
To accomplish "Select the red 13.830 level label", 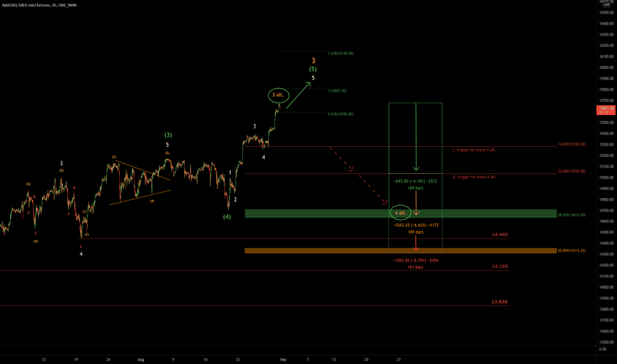I will [500, 302].
